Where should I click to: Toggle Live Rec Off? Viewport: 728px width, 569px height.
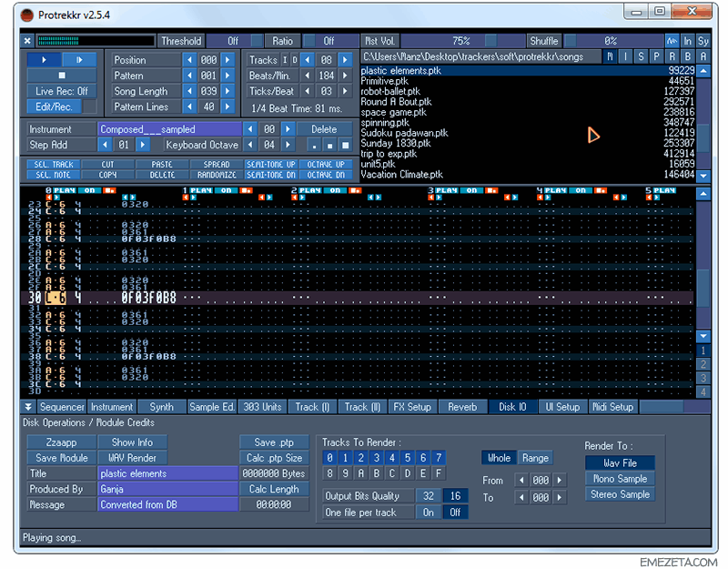coord(62,91)
